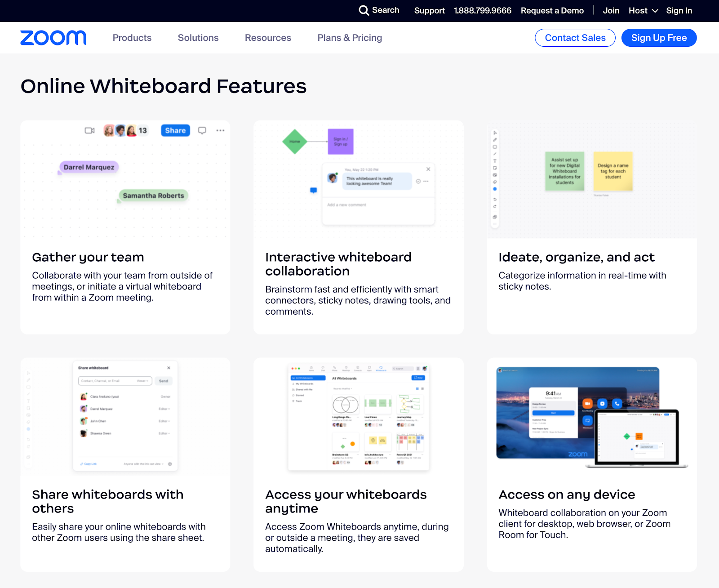Click the resolve checkmark icon in the comment
Image resolution: width=719 pixels, height=588 pixels.
(x=418, y=181)
